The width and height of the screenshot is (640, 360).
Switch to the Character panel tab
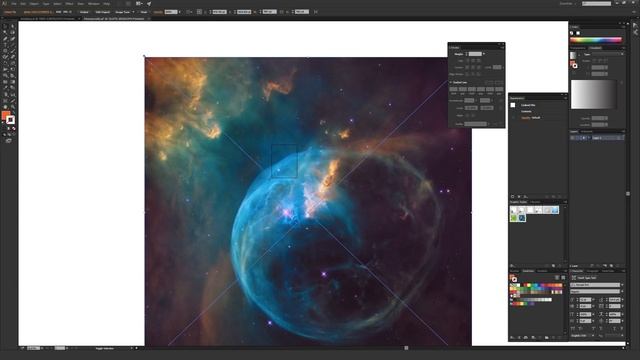577,271
